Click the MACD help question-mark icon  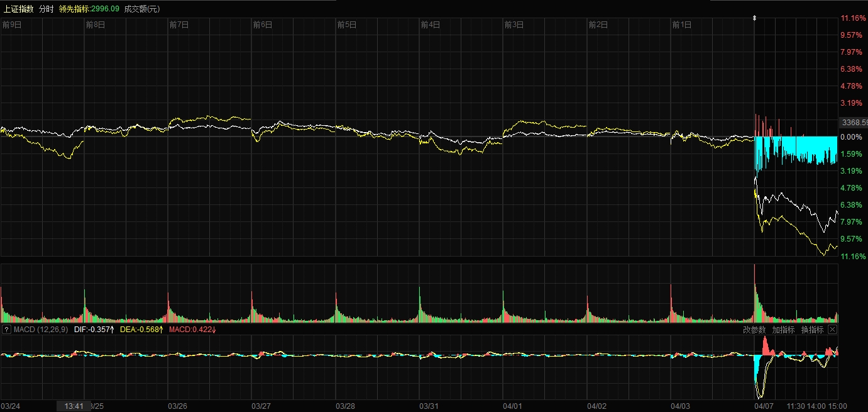(6, 330)
